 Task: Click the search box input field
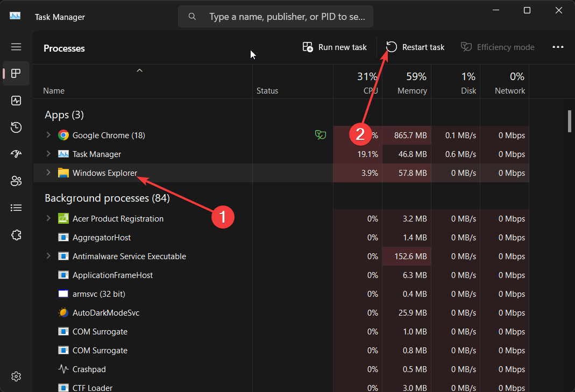tap(276, 17)
